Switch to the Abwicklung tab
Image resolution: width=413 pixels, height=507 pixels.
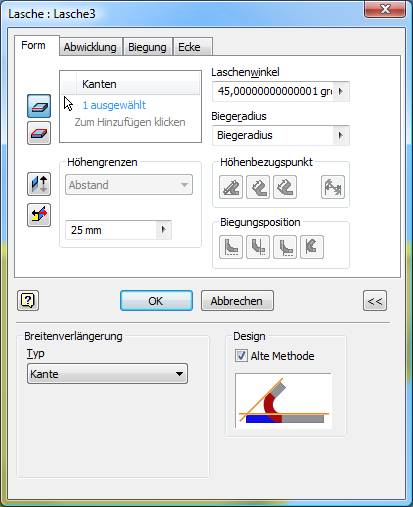click(x=90, y=47)
